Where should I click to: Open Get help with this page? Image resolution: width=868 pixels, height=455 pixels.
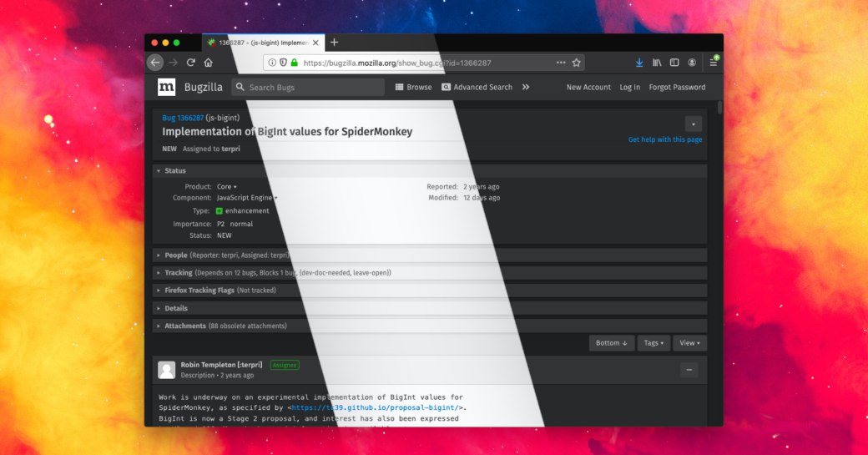[x=665, y=139]
